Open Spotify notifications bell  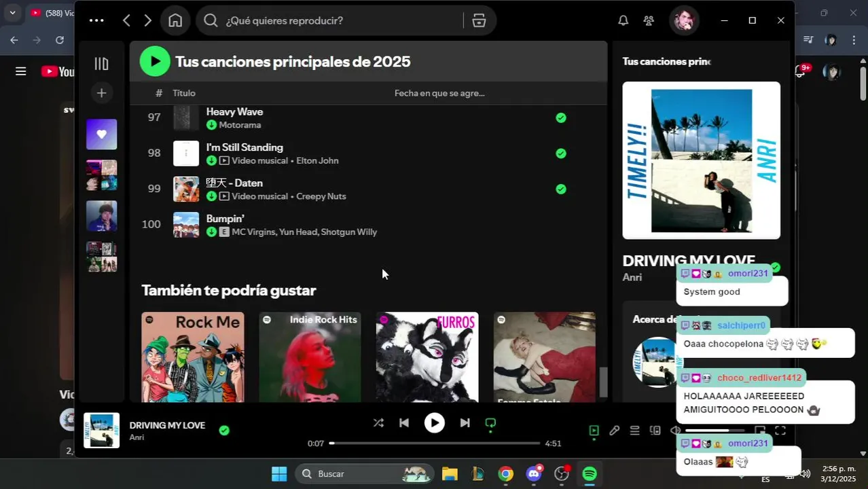(623, 20)
